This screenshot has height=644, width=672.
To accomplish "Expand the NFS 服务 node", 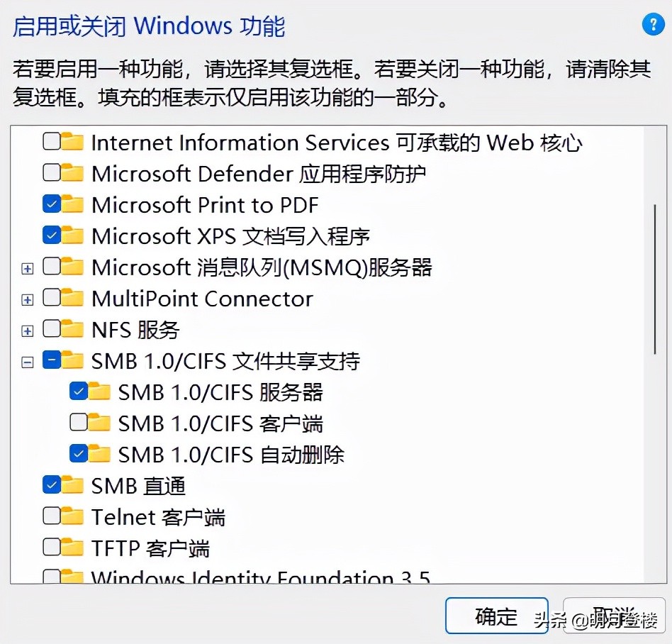I will 26,329.
